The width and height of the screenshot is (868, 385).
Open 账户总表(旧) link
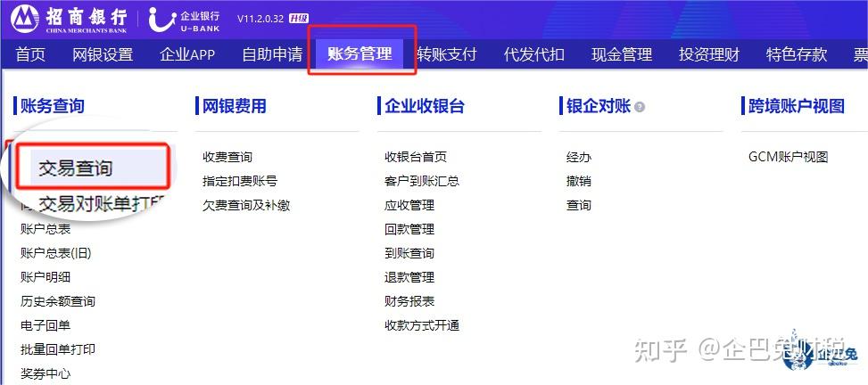pyautogui.click(x=56, y=253)
